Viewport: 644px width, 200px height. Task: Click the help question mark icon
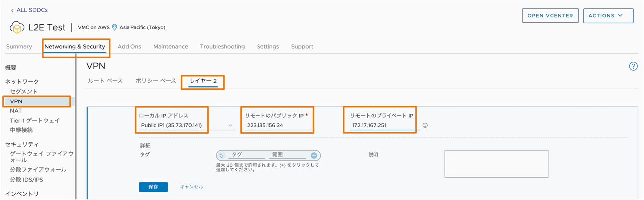(633, 66)
